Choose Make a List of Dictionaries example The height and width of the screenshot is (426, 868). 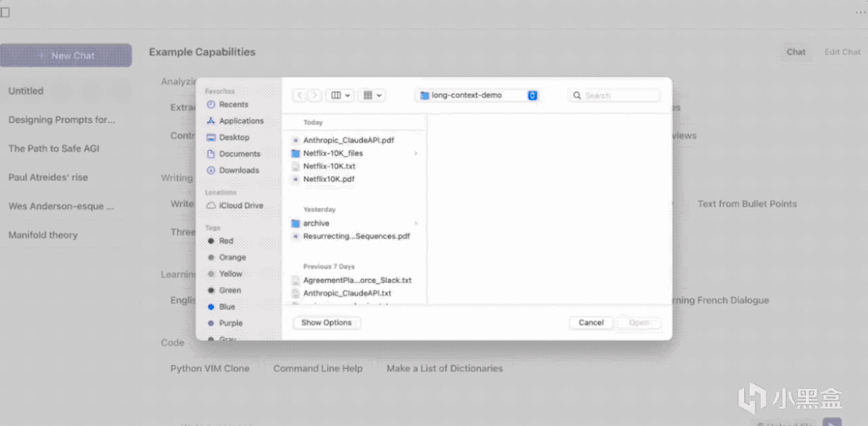(445, 368)
